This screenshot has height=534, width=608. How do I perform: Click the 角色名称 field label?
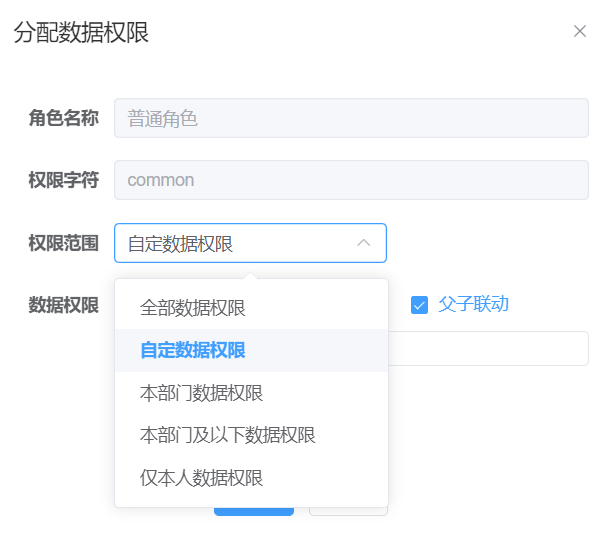click(64, 118)
